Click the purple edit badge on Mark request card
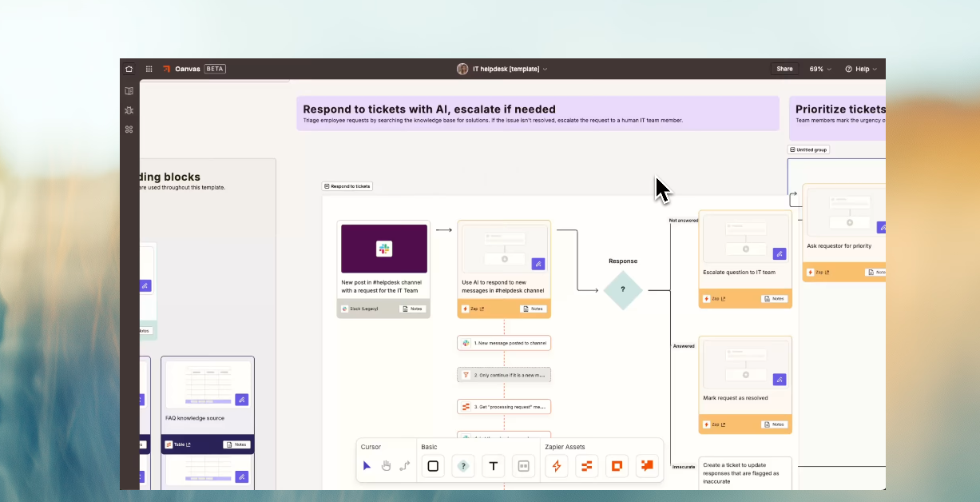Viewport: 980px width, 502px height. click(x=780, y=380)
